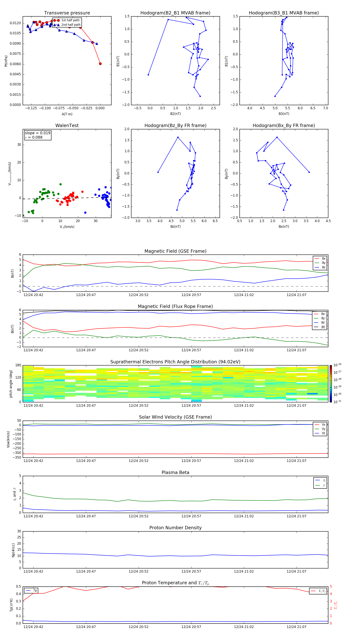Click the 'Hodogram(B2_B1 MVAB frame)' title
This screenshot has width=351, height=644.
(x=175, y=13)
